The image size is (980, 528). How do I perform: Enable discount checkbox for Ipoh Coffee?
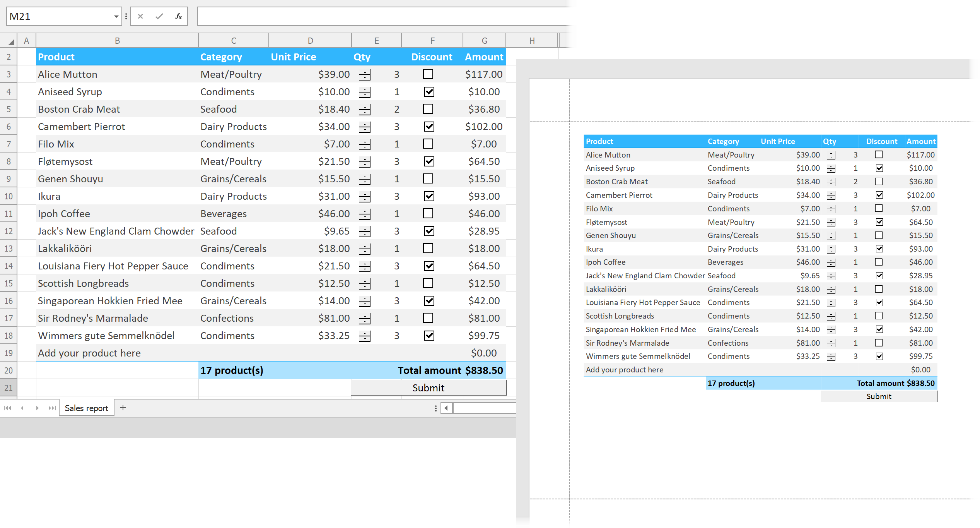coord(428,213)
